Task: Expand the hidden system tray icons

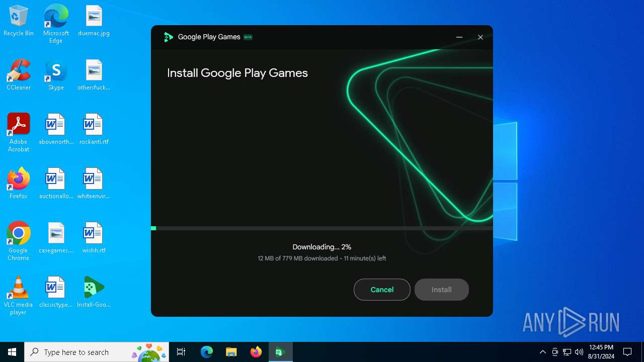Action: click(x=542, y=352)
